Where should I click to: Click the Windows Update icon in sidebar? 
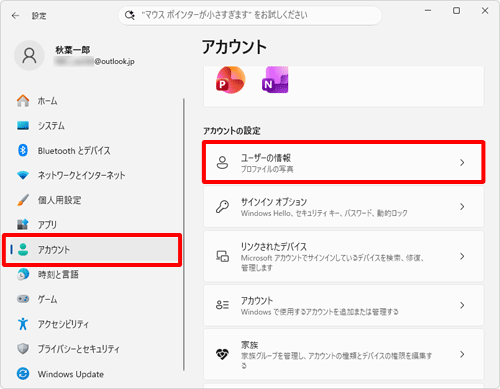pos(23,374)
